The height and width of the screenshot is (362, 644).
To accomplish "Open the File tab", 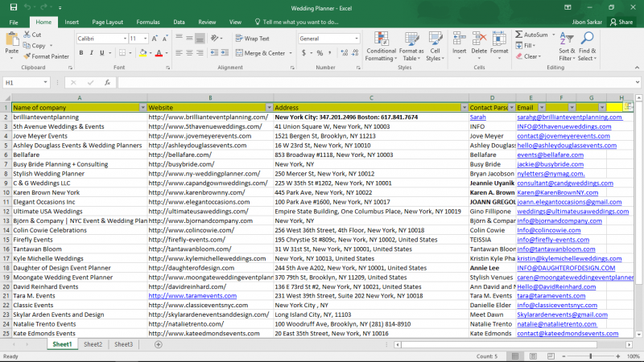I will coord(14,23).
